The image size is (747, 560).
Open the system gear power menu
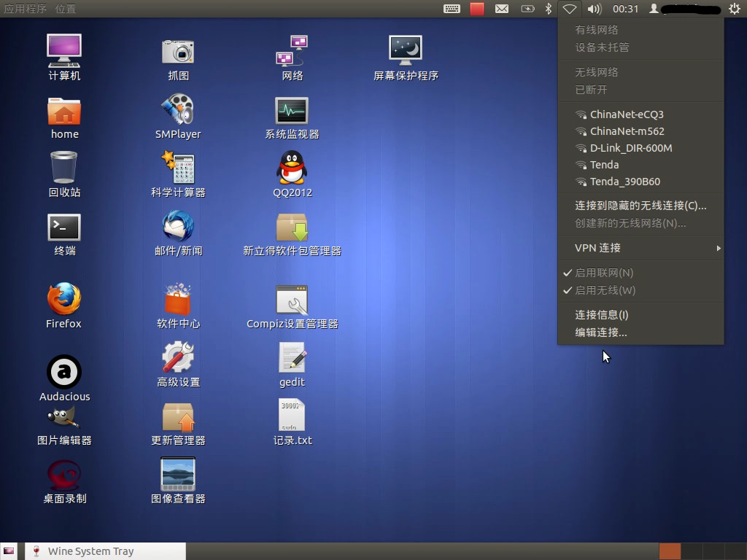[x=734, y=9]
